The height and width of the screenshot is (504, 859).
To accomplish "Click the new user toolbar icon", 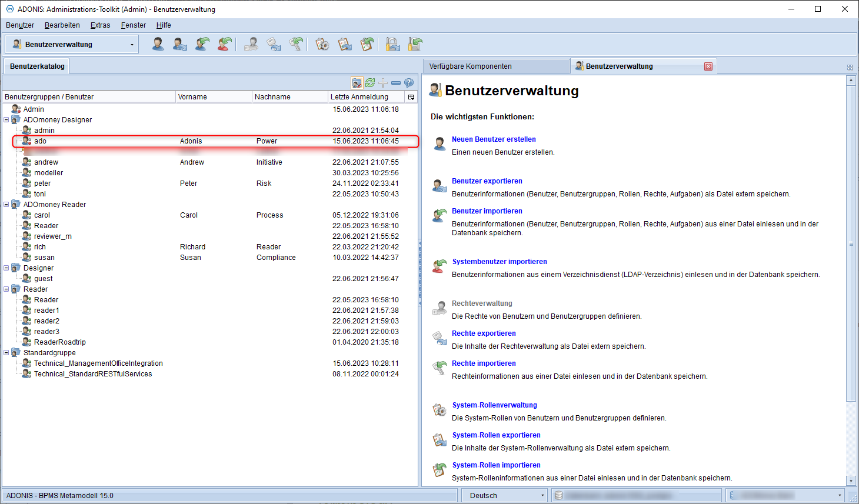I will click(x=158, y=44).
